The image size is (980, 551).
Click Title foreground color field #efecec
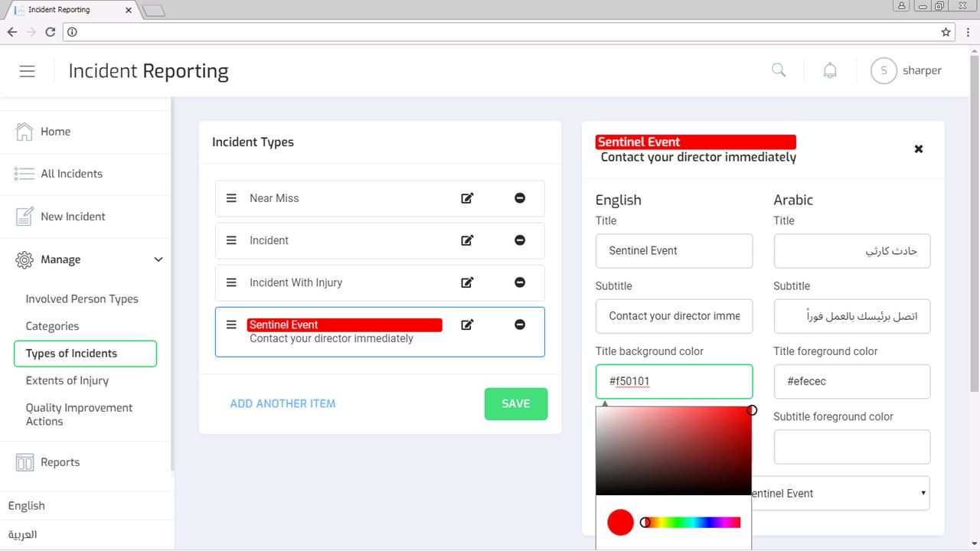[x=851, y=381]
